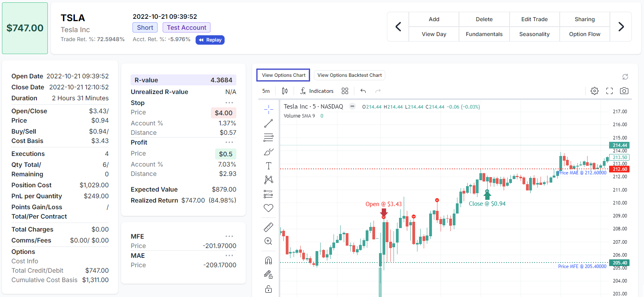Collapse the Tesla Inc chart legend
Image resolution: width=644 pixels, height=297 pixels.
[x=352, y=106]
